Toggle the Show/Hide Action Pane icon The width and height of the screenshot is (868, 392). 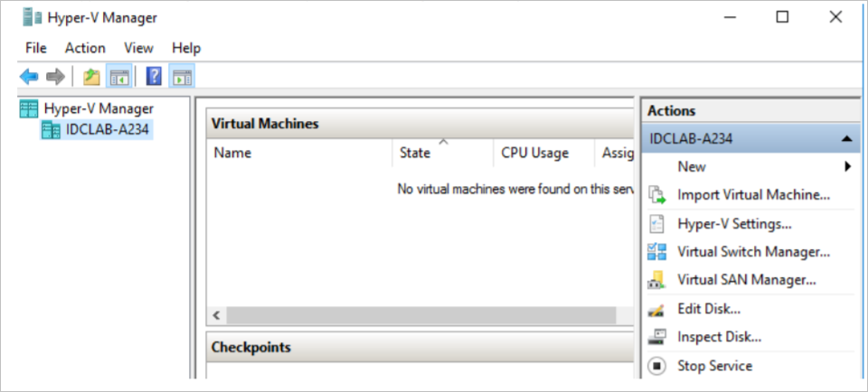point(181,76)
